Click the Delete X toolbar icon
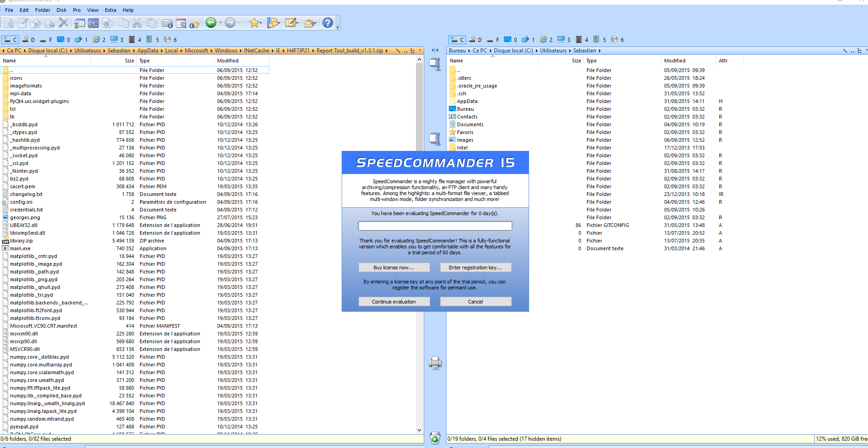The height and width of the screenshot is (448, 868). click(x=63, y=23)
